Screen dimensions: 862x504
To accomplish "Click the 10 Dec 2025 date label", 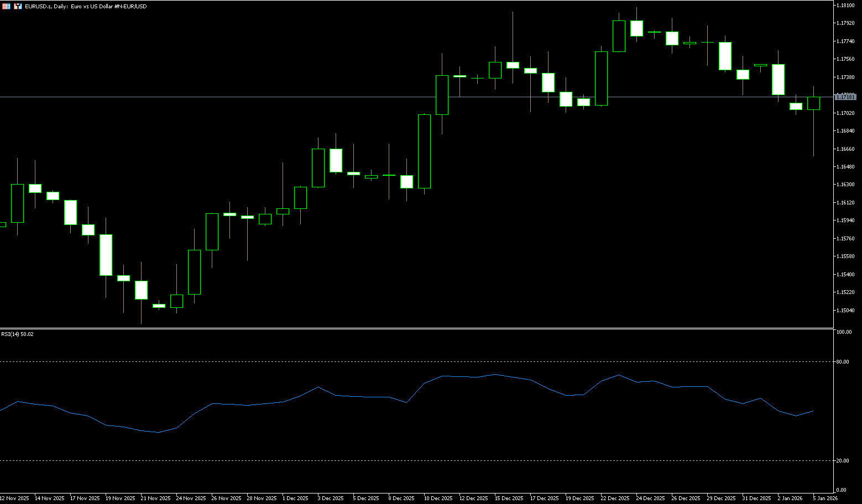I will click(438, 498).
